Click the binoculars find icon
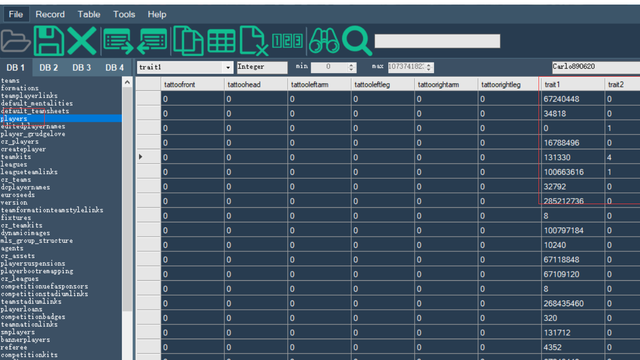This screenshot has height=360, width=640. (x=324, y=41)
